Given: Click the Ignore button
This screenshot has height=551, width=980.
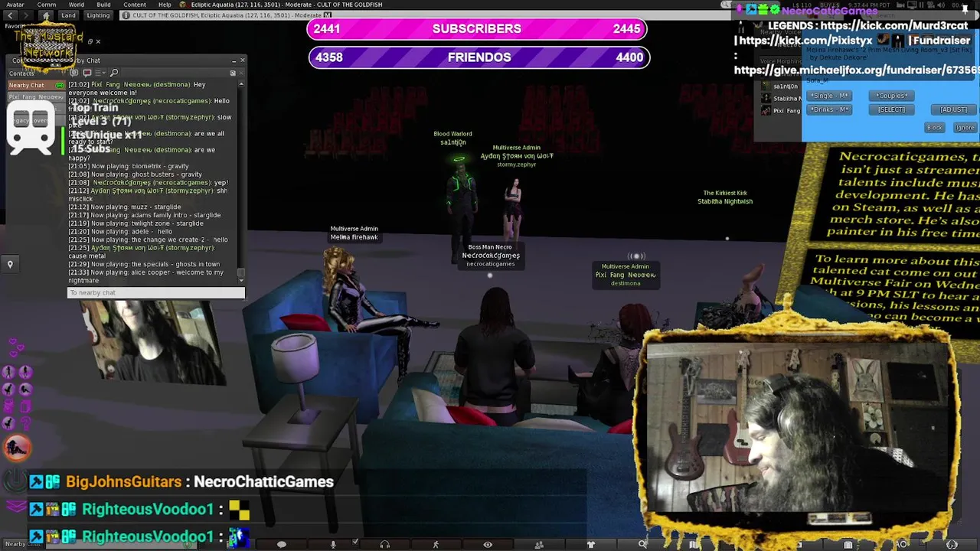Looking at the screenshot, I should [x=964, y=128].
